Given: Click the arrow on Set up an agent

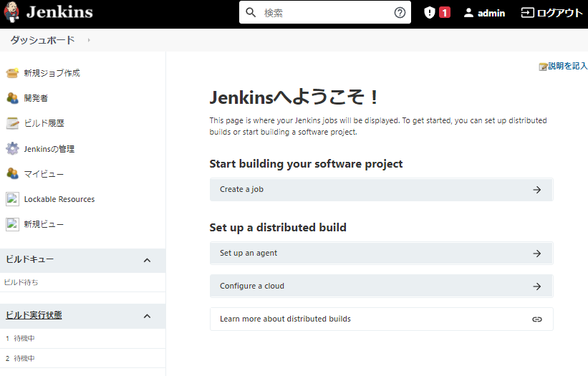Looking at the screenshot, I should tap(537, 254).
